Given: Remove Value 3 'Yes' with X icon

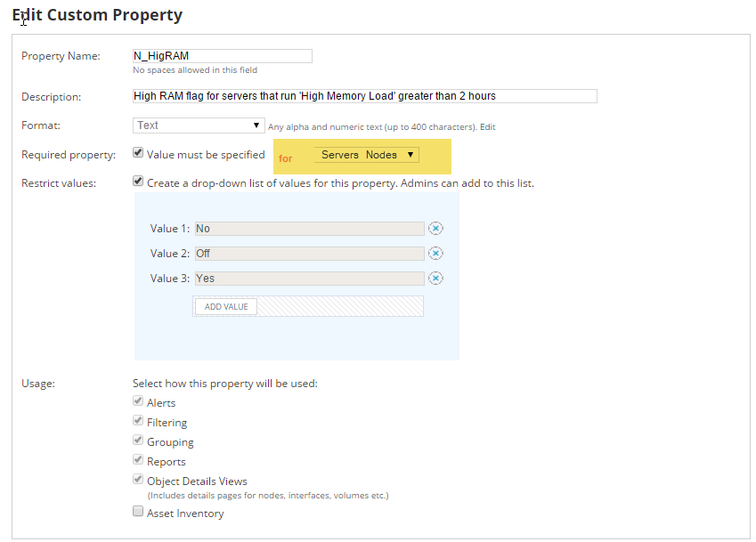Looking at the screenshot, I should coord(435,279).
